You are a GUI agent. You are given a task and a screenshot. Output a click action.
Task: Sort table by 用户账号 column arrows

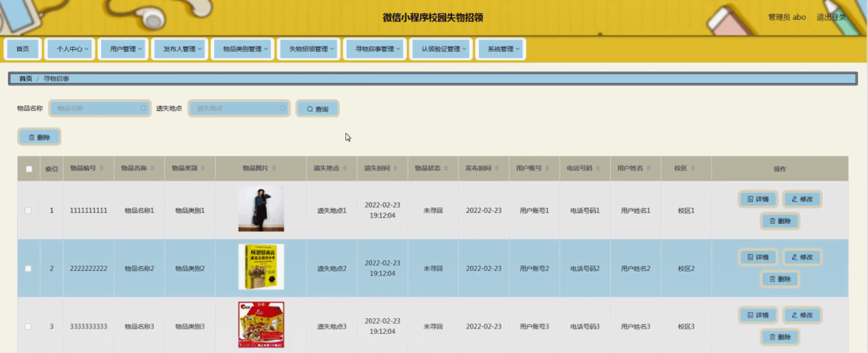pyautogui.click(x=547, y=168)
